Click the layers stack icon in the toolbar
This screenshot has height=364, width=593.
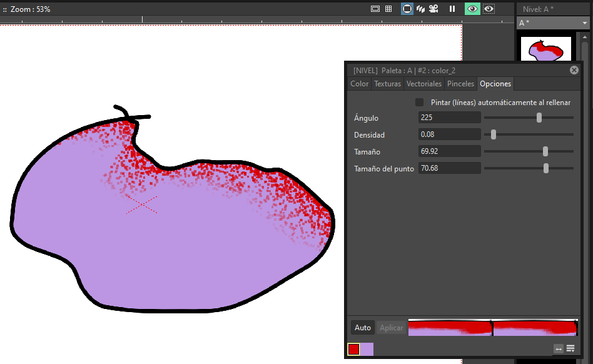422,9
